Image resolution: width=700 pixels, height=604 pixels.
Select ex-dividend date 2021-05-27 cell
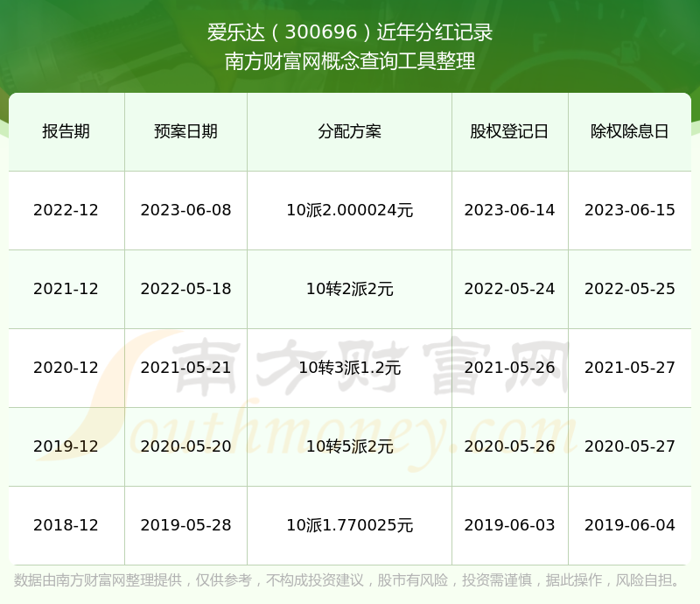click(629, 368)
